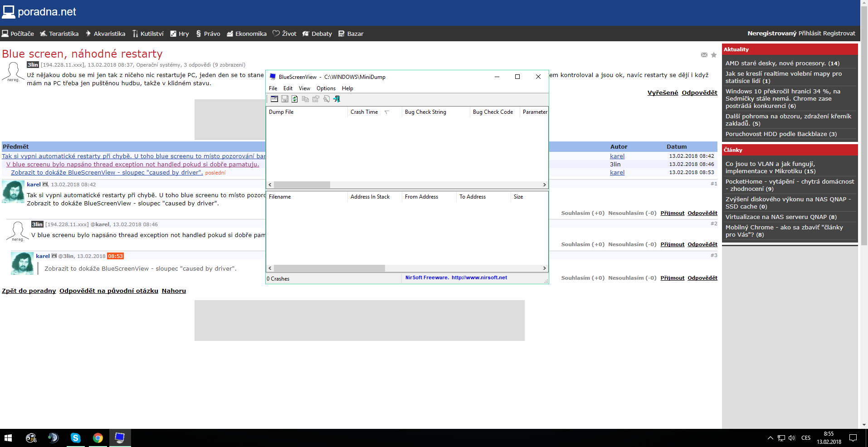Switch to Skype in the taskbar
Screen dimensions: 868x447
coord(75,438)
